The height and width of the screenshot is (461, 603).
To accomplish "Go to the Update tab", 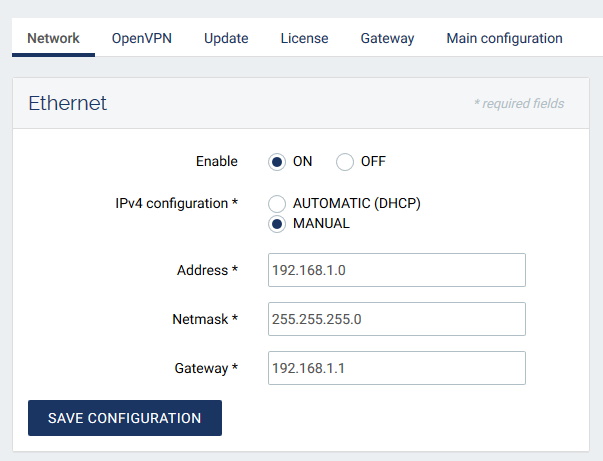I will (x=226, y=39).
